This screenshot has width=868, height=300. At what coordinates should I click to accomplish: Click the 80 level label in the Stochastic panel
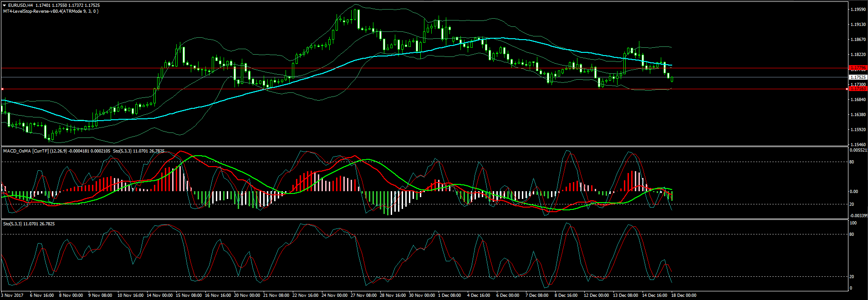tap(852, 234)
